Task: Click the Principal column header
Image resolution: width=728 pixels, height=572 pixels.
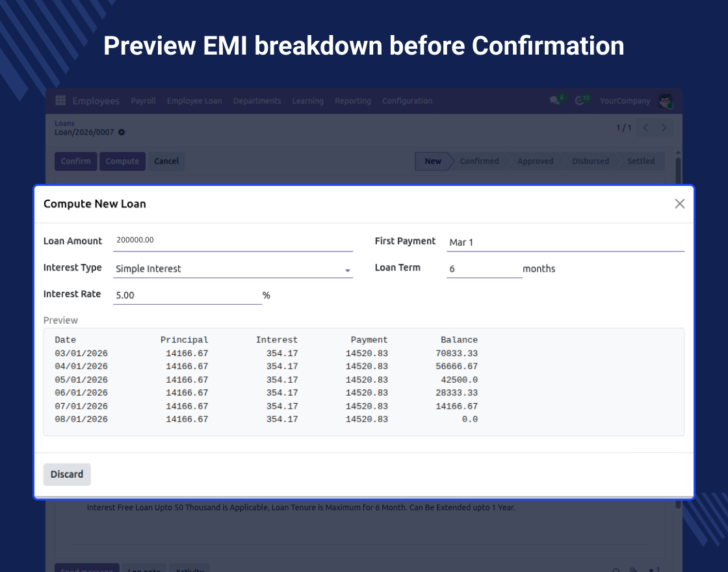Action: point(185,340)
